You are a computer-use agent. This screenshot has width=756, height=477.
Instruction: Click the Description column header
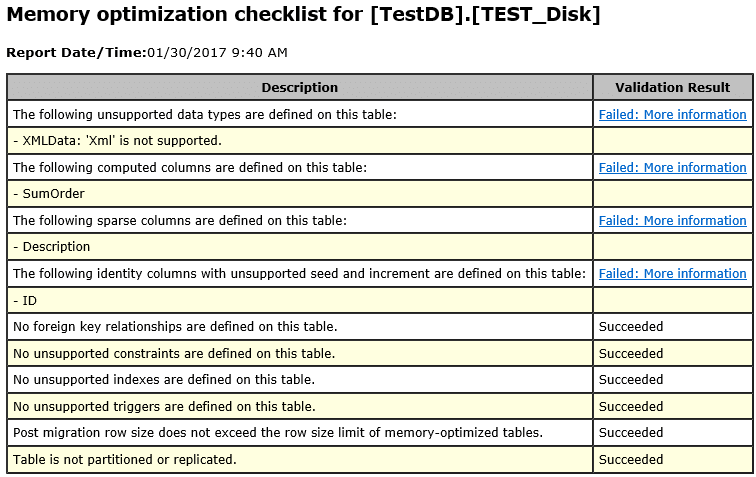(x=300, y=88)
